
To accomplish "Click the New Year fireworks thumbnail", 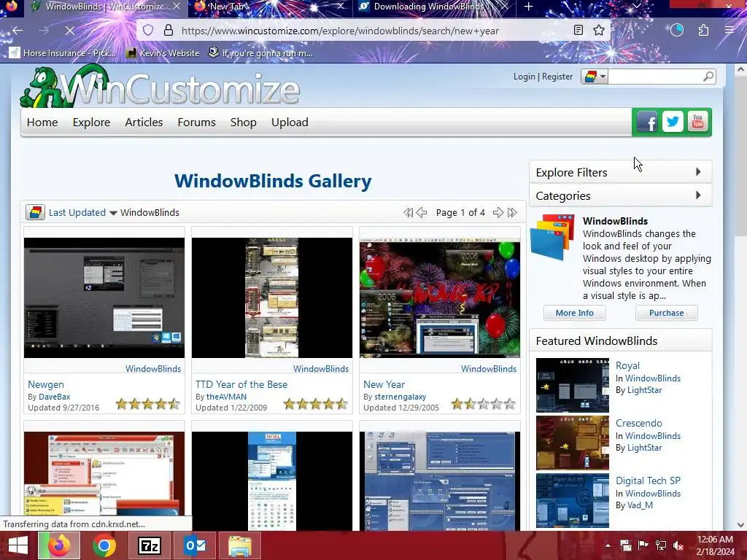I will coord(440,297).
